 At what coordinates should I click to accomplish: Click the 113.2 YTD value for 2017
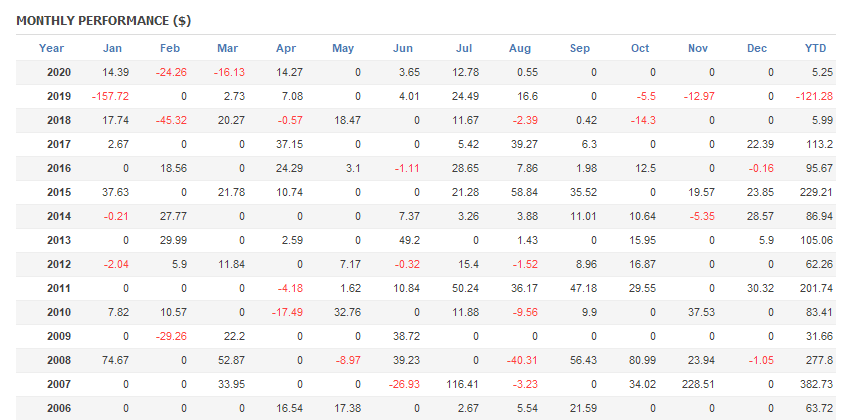coord(819,145)
